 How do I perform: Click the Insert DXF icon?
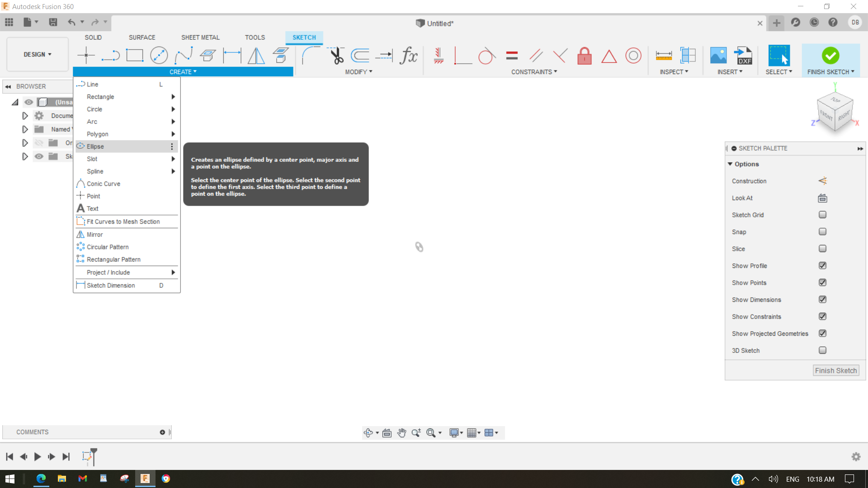(743, 56)
